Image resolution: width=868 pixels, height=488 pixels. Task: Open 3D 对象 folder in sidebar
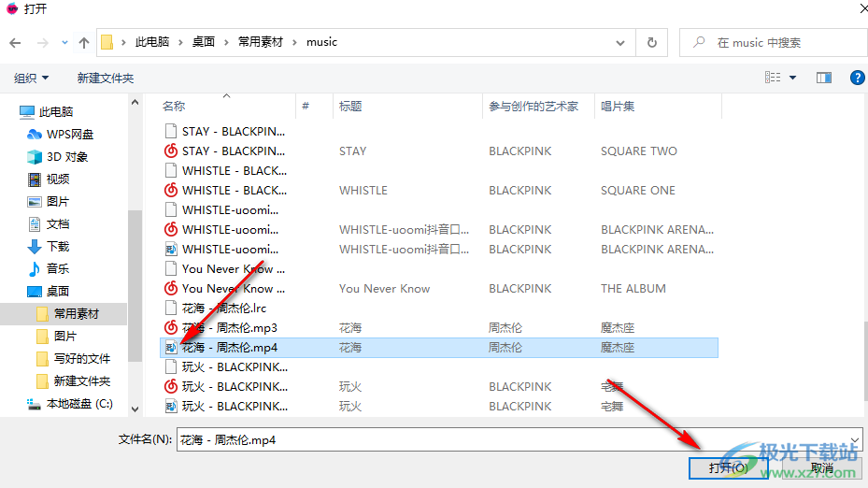pos(58,157)
